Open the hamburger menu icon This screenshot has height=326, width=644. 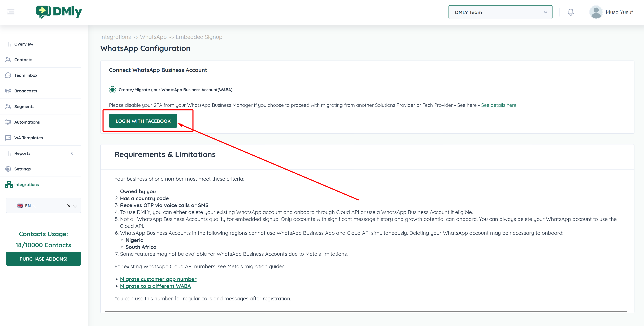click(x=11, y=12)
